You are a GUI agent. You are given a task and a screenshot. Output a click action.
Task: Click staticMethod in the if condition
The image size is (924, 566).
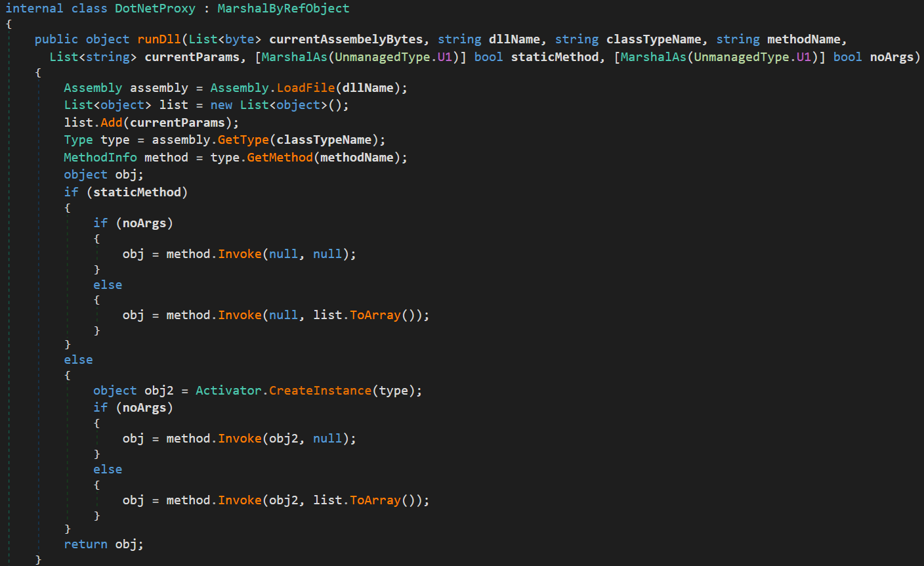point(137,192)
